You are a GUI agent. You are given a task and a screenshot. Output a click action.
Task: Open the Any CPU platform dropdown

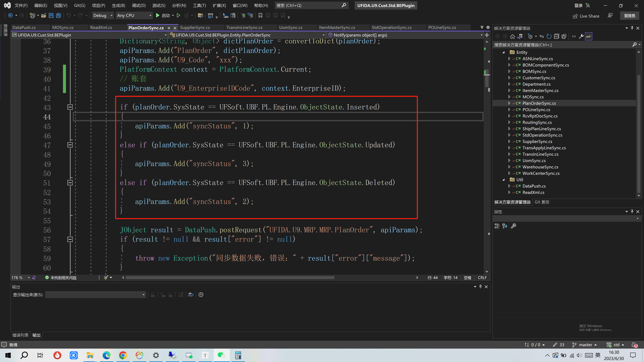150,15
